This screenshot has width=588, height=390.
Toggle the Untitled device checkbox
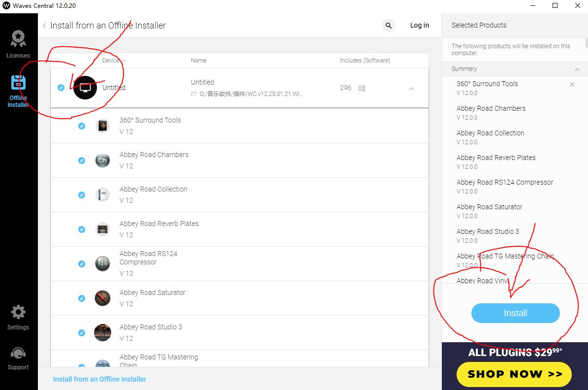61,88
